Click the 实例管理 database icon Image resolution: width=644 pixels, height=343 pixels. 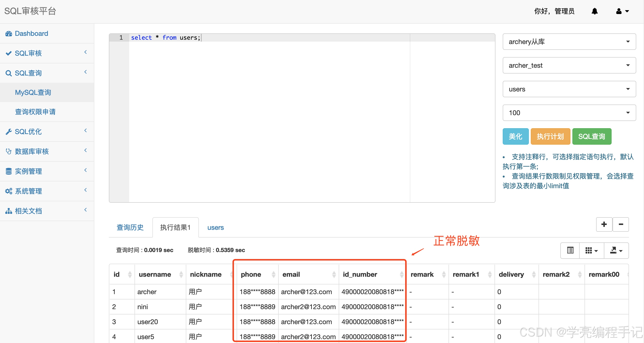8,171
